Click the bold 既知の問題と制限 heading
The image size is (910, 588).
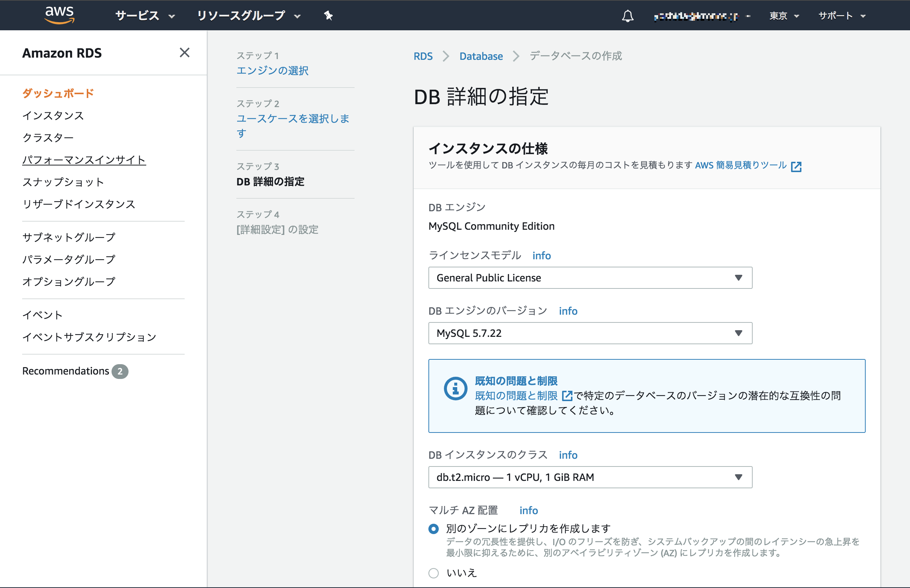[516, 381]
